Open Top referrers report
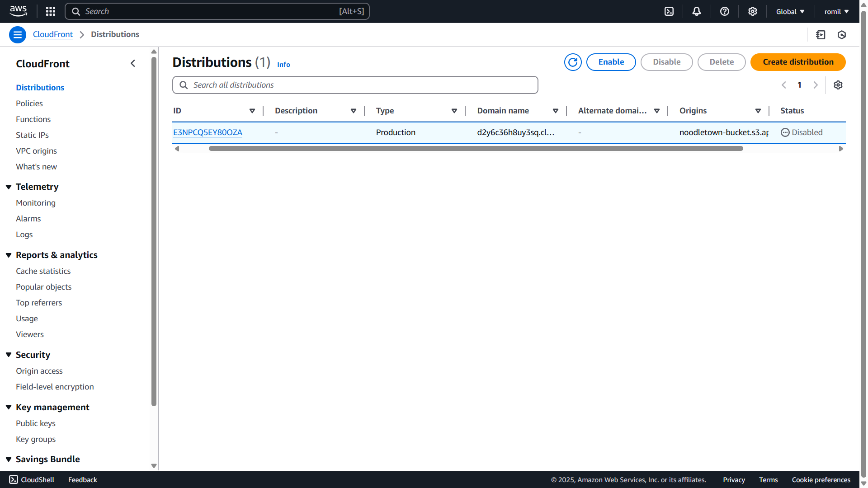The image size is (868, 488). click(39, 302)
